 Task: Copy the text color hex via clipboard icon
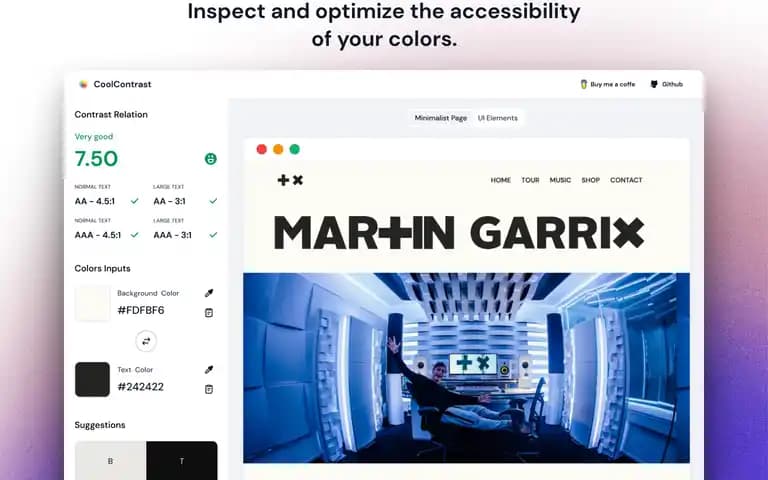point(209,389)
